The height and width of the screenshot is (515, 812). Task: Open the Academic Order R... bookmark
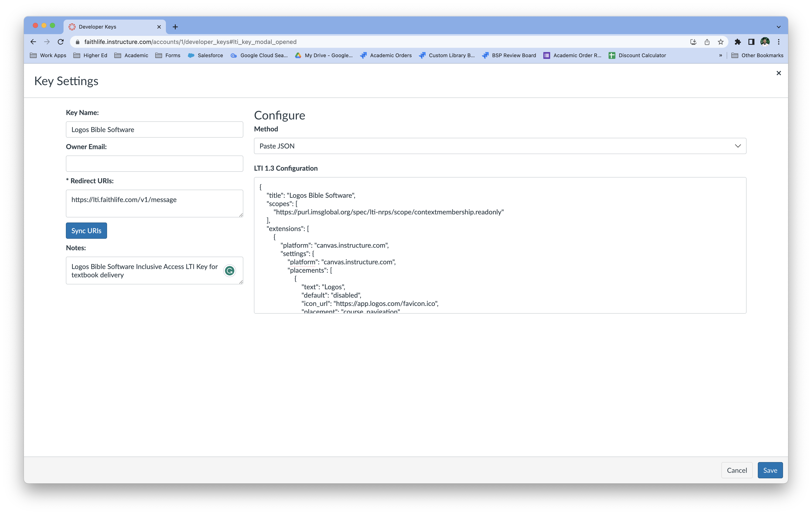[x=572, y=55]
